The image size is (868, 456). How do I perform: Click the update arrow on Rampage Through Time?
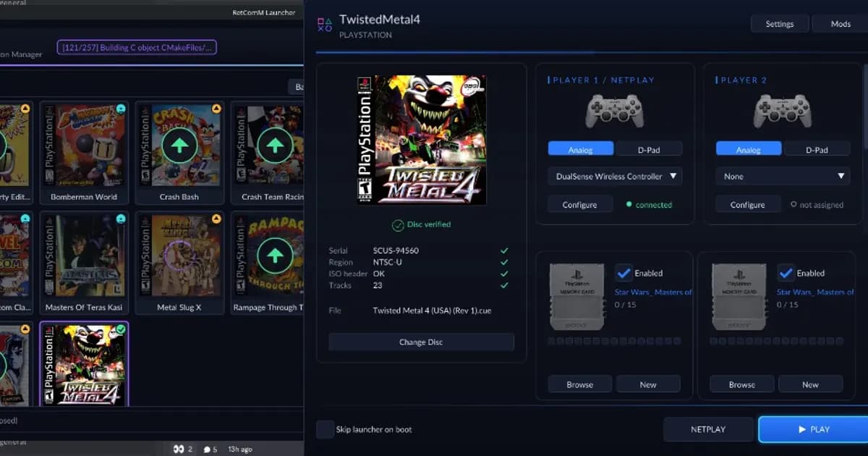(x=274, y=256)
